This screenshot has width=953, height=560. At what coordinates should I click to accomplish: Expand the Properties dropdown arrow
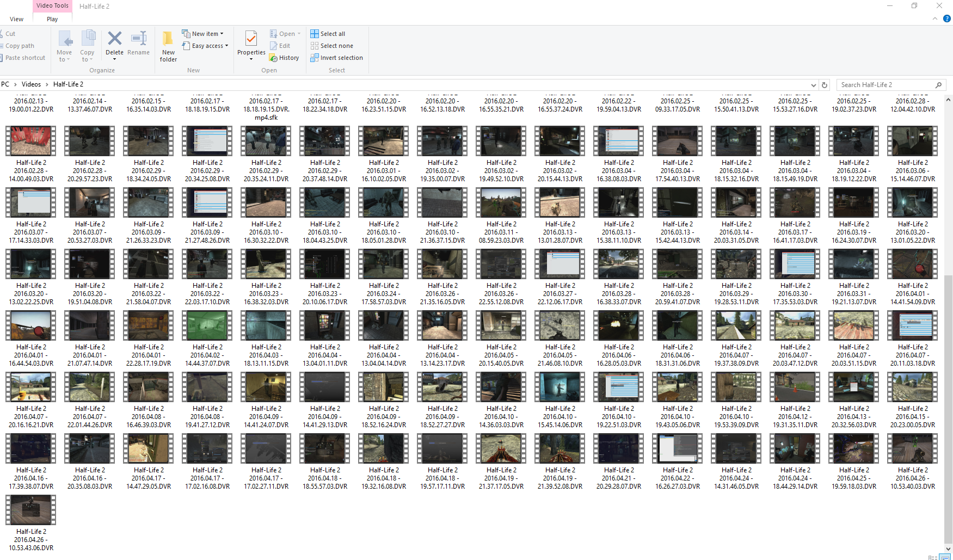(x=251, y=59)
